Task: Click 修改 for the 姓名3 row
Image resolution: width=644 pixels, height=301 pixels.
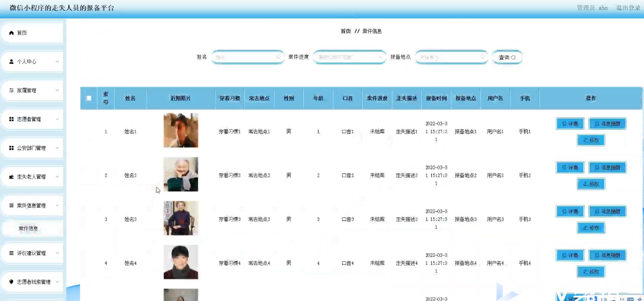Action: pyautogui.click(x=591, y=228)
